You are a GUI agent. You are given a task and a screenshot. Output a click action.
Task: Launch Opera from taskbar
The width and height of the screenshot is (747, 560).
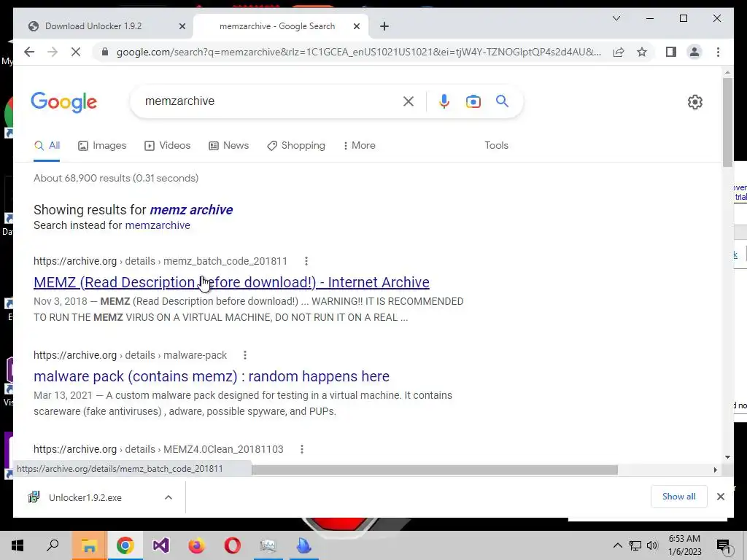point(232,545)
